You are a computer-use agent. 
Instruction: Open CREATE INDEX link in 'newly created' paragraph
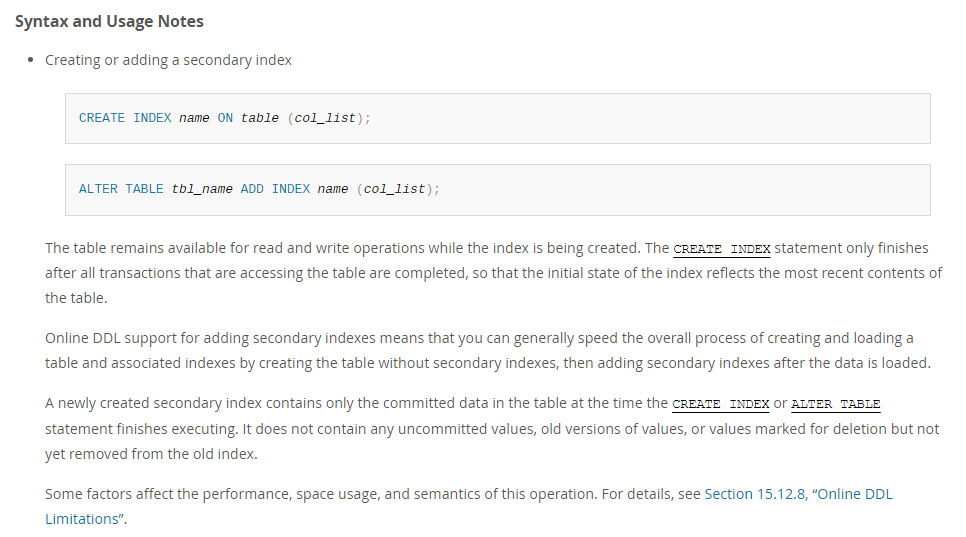[x=720, y=404]
